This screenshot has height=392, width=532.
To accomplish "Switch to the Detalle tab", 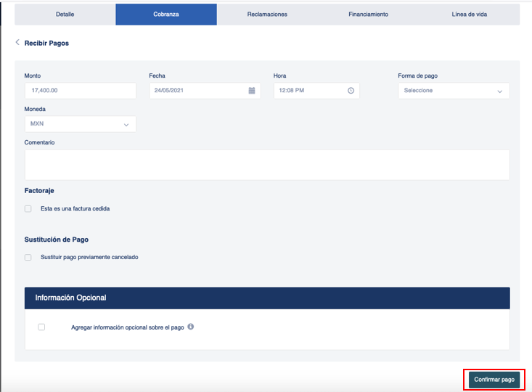I will (65, 15).
